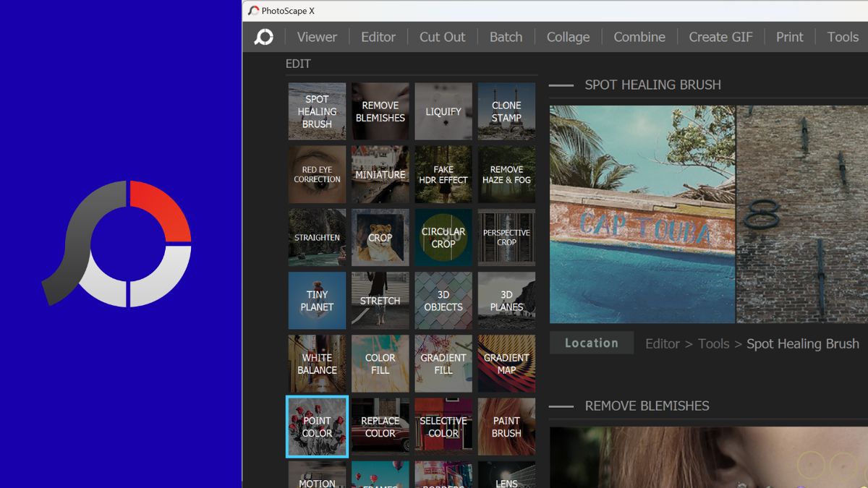Open the Tiny Planet effect tile
868x488 pixels.
(317, 300)
